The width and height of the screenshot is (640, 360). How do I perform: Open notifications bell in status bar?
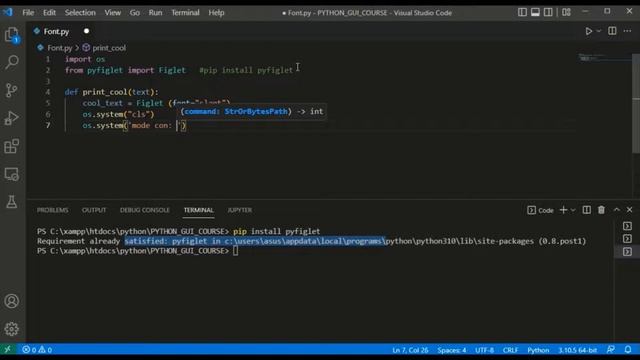pos(628,350)
